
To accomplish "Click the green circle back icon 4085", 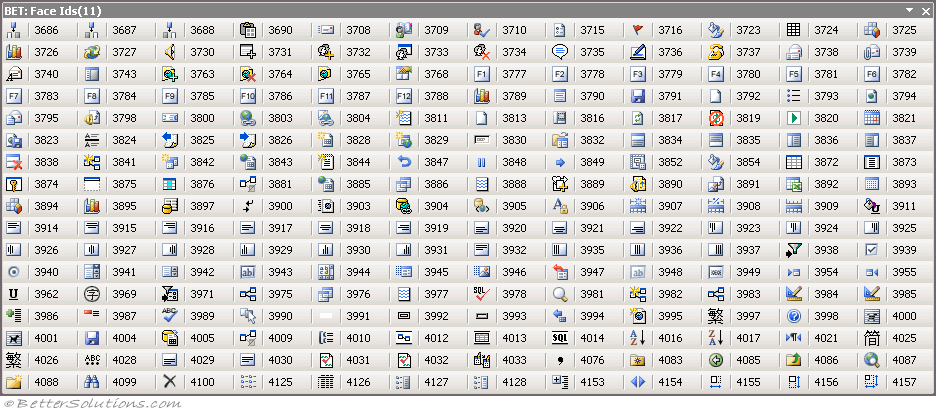I will (x=716, y=360).
